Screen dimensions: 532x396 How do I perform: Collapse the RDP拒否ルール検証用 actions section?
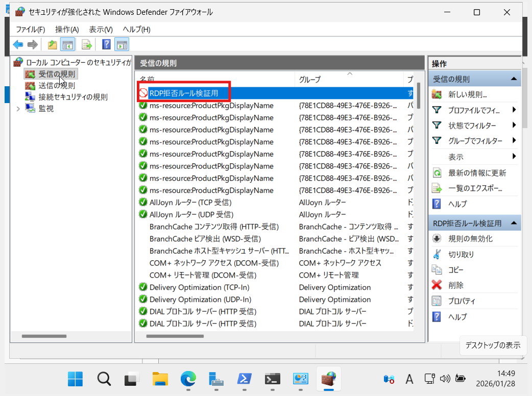pos(514,223)
